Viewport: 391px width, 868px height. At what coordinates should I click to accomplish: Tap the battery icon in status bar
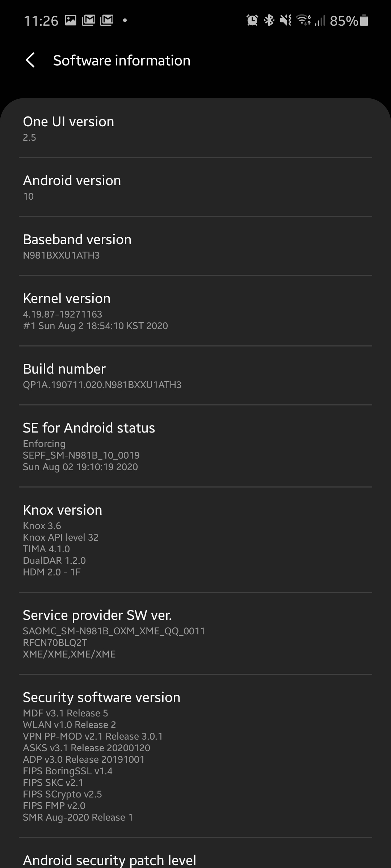point(365,20)
